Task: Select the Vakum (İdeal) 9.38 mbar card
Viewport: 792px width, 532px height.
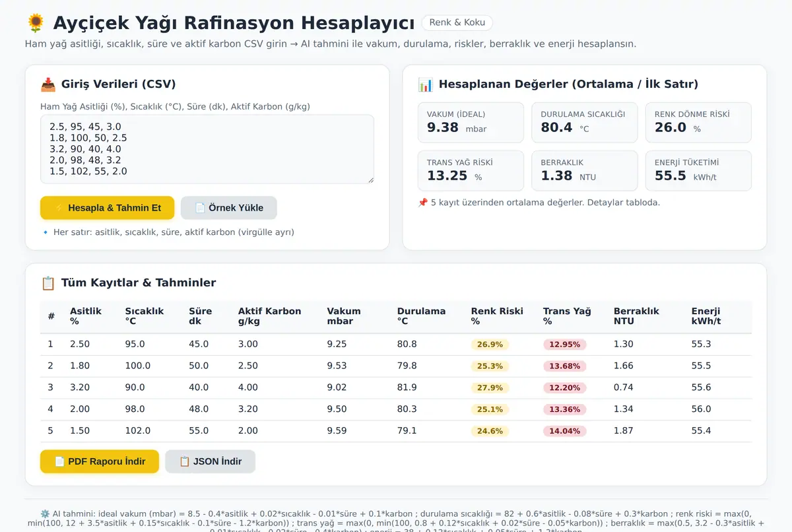Action: click(x=471, y=122)
